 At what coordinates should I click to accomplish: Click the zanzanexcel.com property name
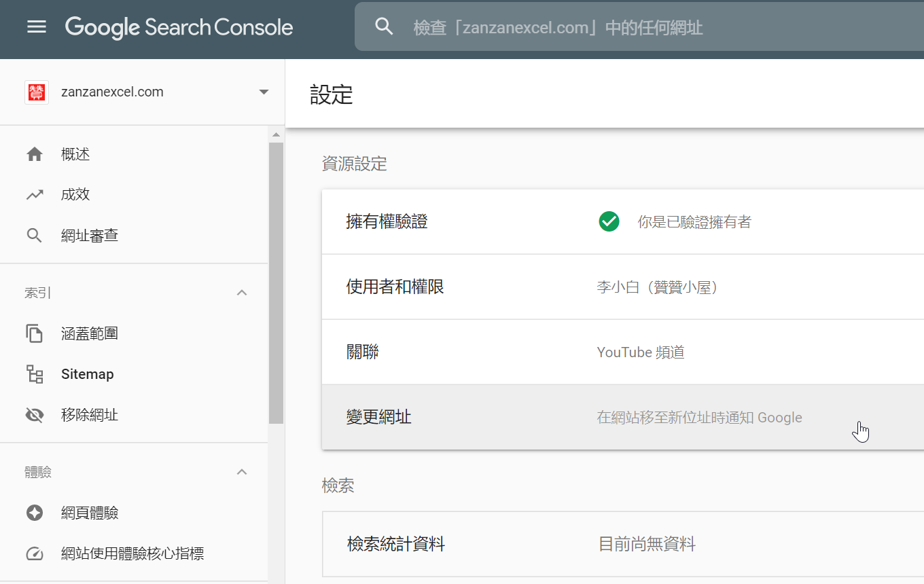click(x=112, y=92)
